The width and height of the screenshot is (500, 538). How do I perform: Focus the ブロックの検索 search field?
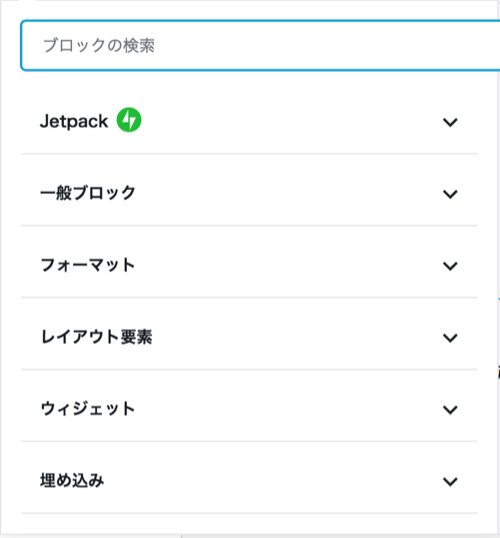click(x=260, y=46)
